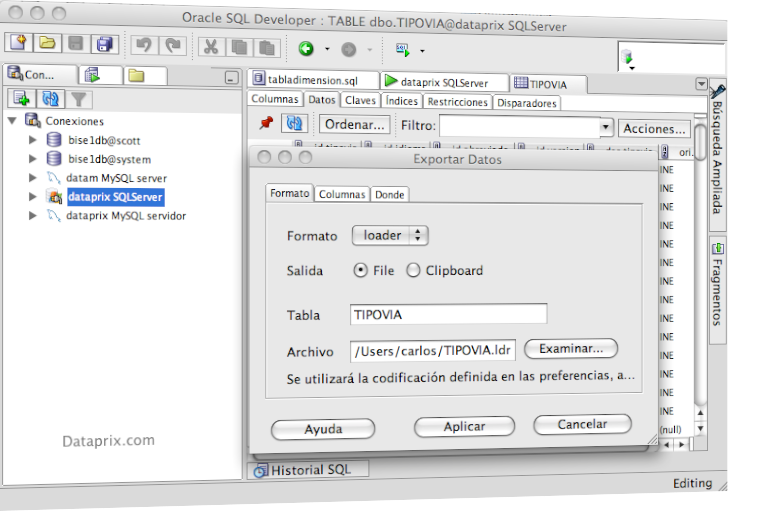Switch to dataprix SQLServer worksheet tab

444,82
